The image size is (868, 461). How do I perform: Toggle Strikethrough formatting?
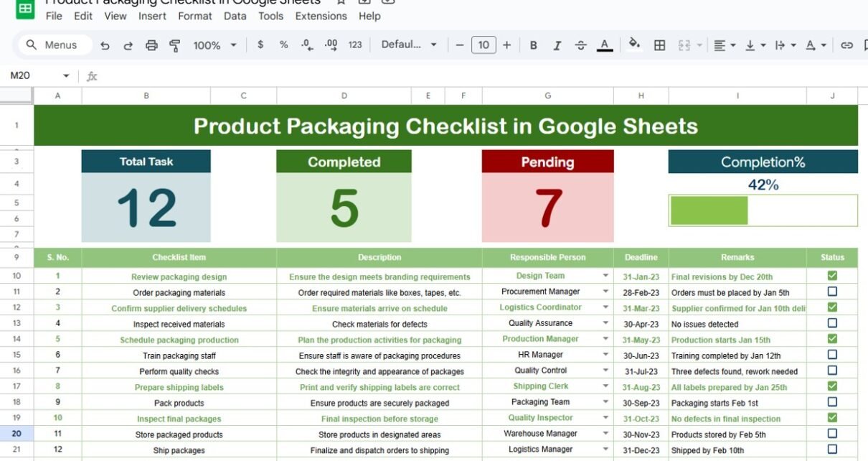(581, 45)
